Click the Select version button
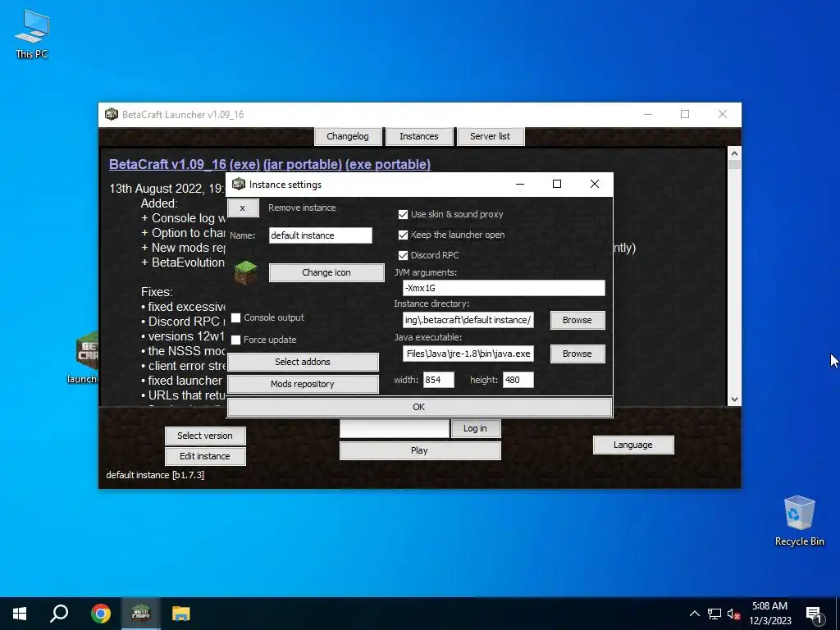840x630 pixels. (x=204, y=436)
